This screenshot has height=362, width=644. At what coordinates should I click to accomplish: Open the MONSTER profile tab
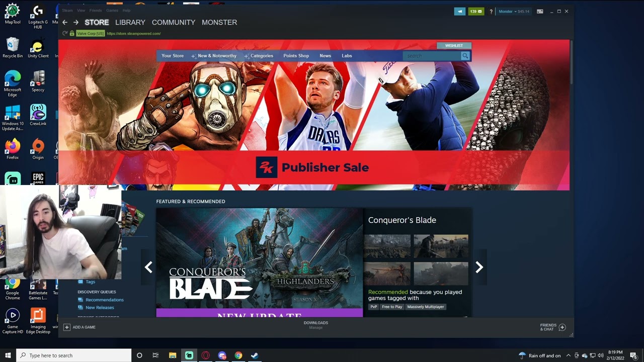click(219, 23)
